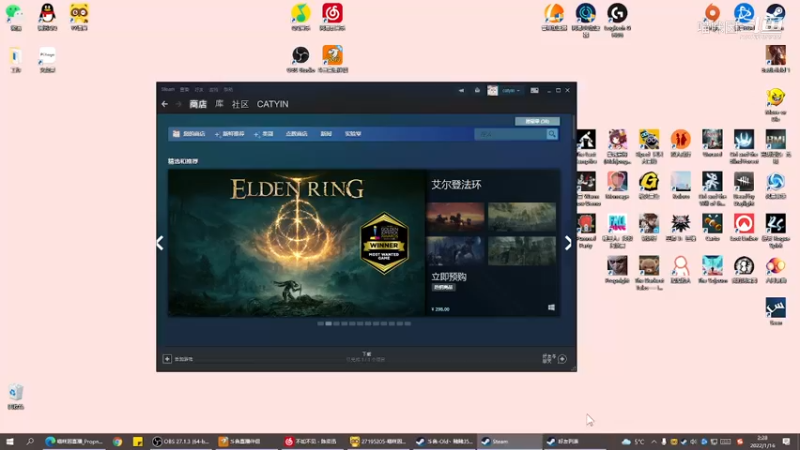Open Steam announcements megaphone icon

coord(461,90)
